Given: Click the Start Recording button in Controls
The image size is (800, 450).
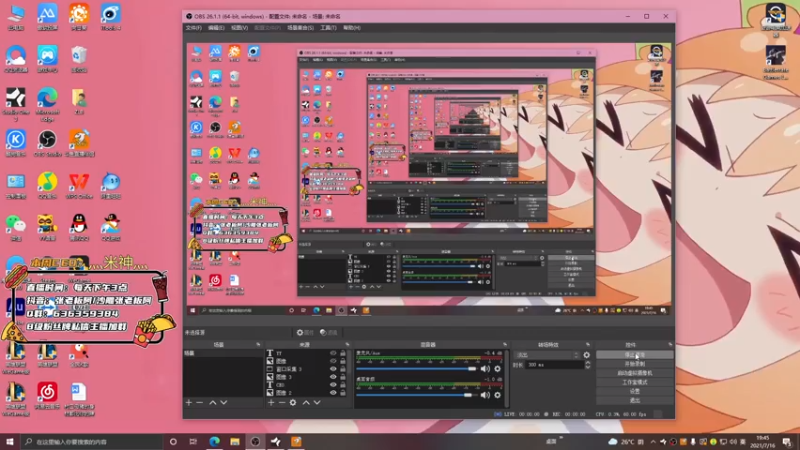Looking at the screenshot, I should [635, 364].
